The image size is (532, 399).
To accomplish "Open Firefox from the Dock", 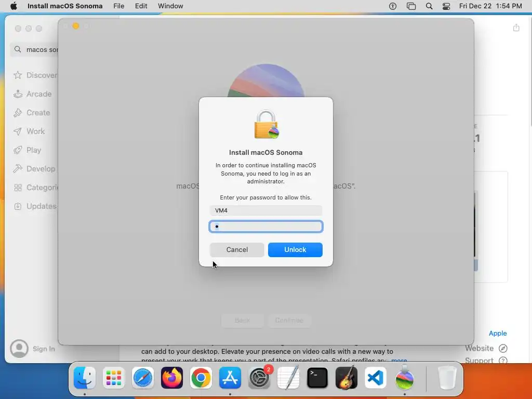I will (171, 378).
